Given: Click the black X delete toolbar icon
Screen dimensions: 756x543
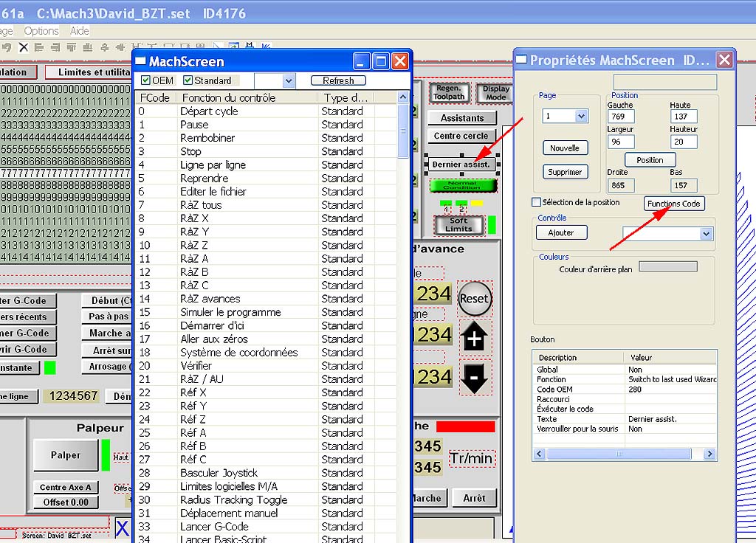Looking at the screenshot, I should 23,47.
